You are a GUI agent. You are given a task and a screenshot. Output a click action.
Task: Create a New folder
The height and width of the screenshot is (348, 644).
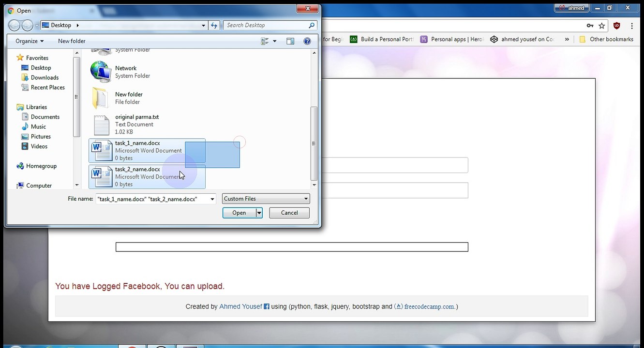pyautogui.click(x=72, y=41)
